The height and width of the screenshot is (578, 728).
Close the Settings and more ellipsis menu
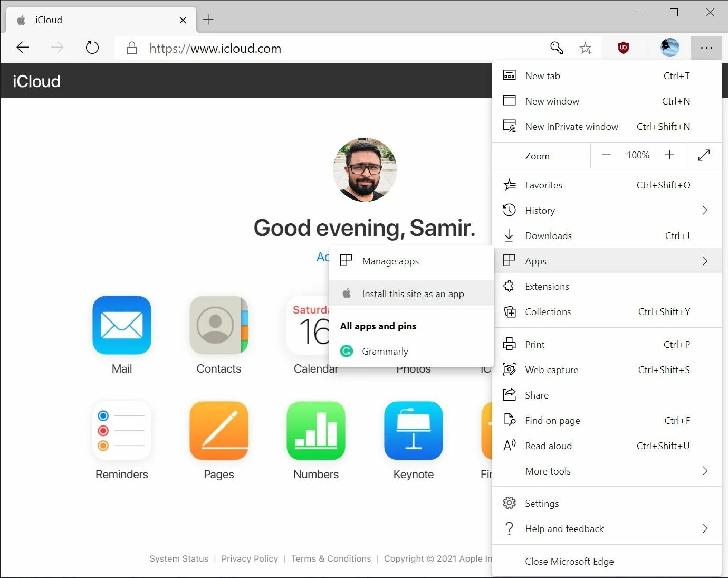707,48
